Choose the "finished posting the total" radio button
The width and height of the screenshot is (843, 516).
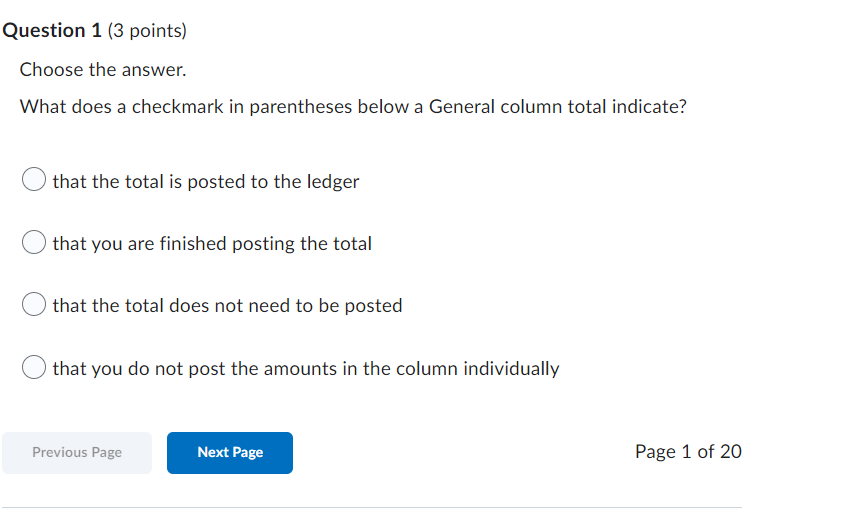pyautogui.click(x=33, y=244)
